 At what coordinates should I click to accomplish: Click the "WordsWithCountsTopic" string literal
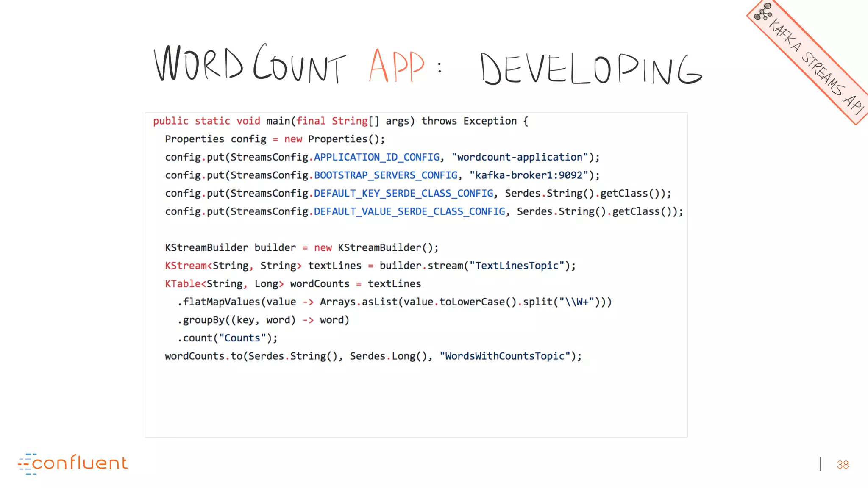[x=504, y=356]
